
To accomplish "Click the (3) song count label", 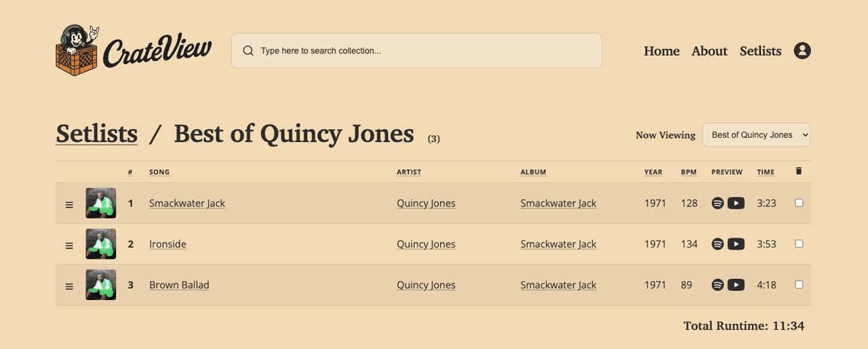I will tap(434, 139).
